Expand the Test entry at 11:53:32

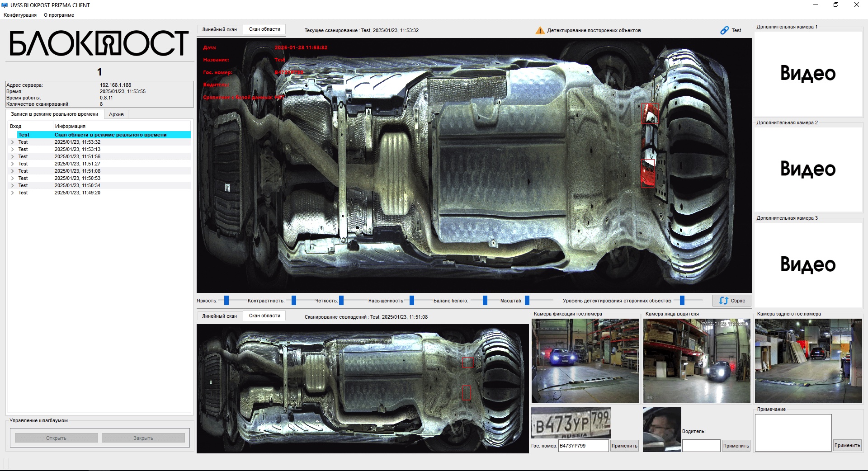click(x=13, y=142)
